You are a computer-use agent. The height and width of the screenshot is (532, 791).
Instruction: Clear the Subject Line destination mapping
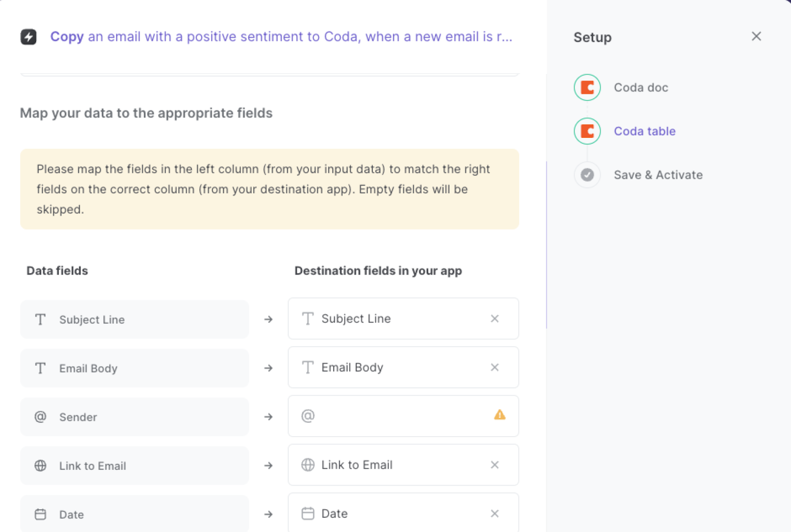pyautogui.click(x=494, y=319)
